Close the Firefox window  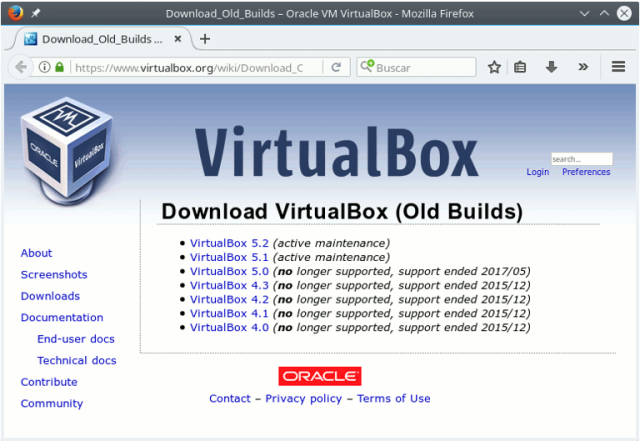pyautogui.click(x=624, y=13)
